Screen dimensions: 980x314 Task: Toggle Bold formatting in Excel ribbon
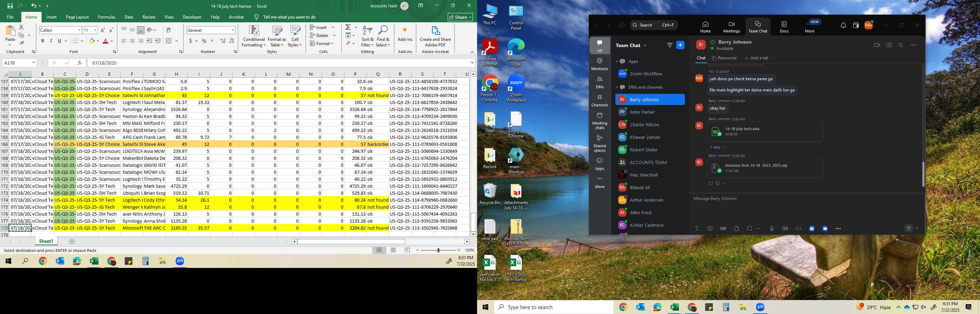pyautogui.click(x=43, y=41)
